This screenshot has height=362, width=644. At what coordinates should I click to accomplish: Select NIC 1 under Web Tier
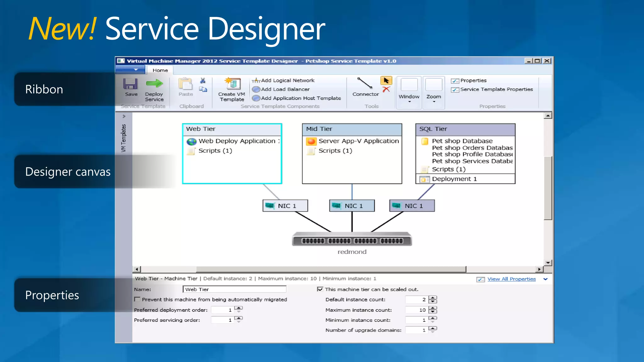[x=285, y=206]
